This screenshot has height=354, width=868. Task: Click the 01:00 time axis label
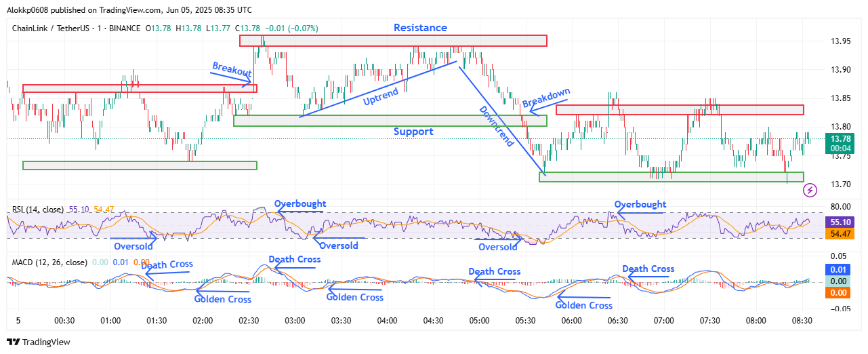click(110, 320)
